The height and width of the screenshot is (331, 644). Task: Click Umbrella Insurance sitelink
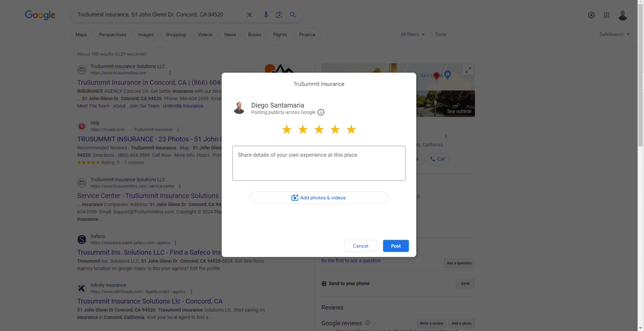(x=183, y=106)
